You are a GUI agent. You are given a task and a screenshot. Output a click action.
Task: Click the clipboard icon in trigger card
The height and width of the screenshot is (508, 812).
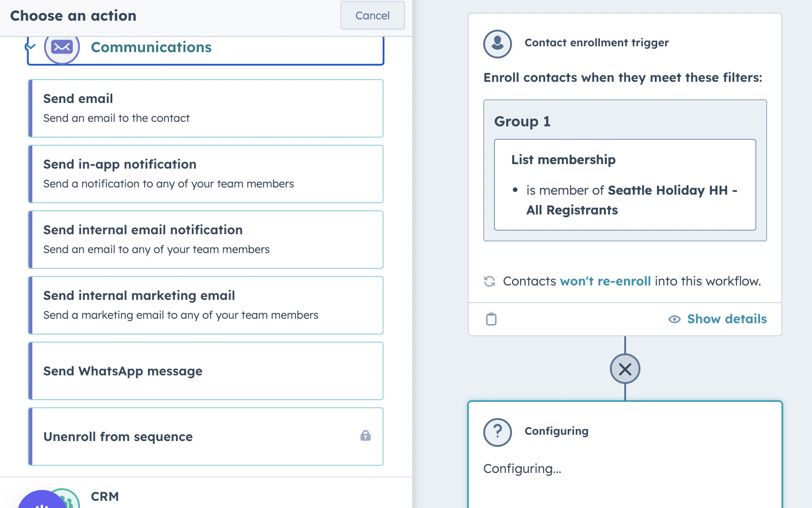(x=491, y=319)
